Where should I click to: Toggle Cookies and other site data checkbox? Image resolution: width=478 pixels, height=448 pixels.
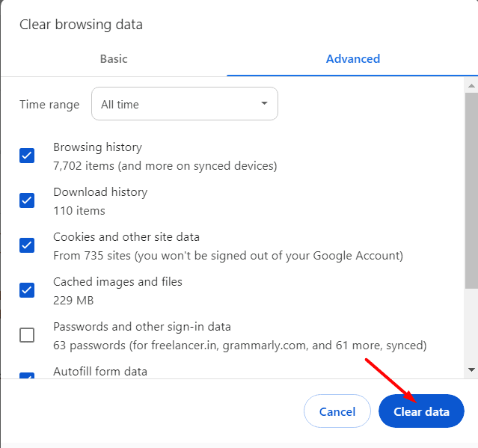click(27, 245)
